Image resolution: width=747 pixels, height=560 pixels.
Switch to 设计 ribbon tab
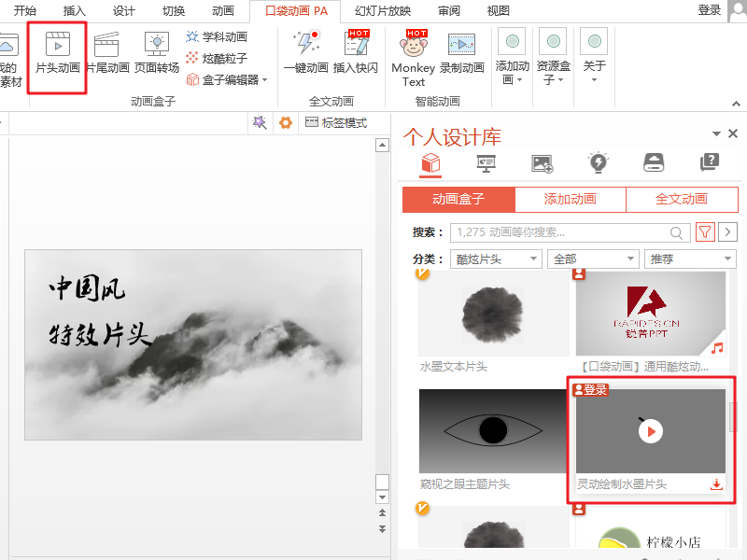tap(124, 10)
